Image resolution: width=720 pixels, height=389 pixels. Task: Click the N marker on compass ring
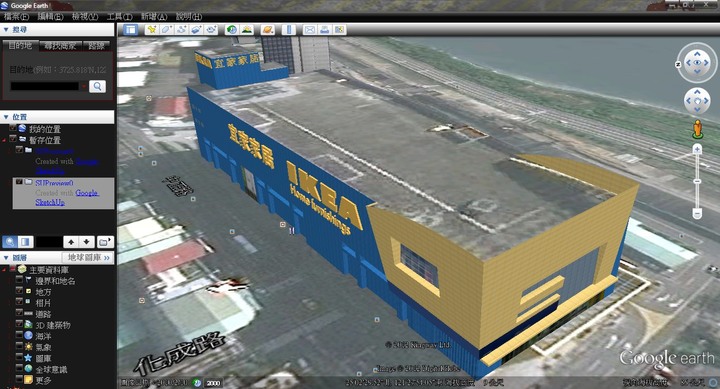[678, 64]
